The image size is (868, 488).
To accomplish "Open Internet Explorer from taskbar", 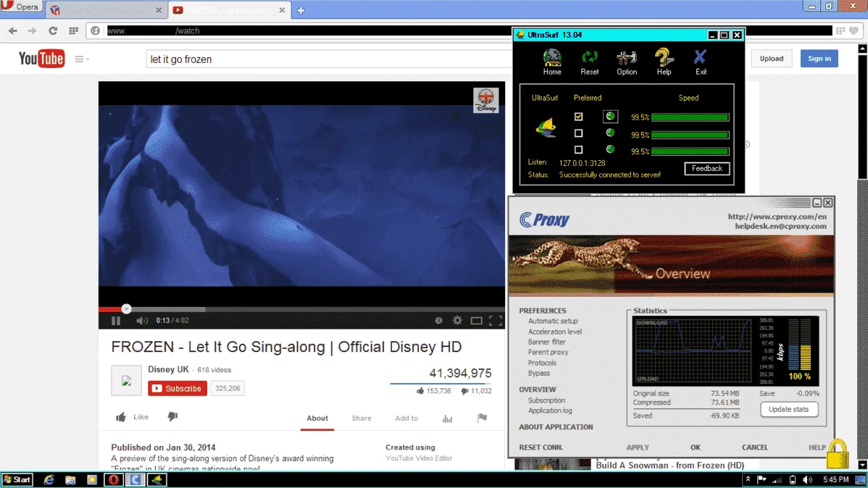I will (49, 480).
